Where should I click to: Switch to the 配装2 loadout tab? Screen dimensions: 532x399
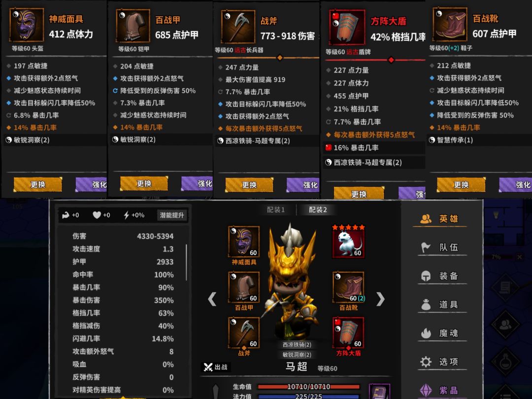click(318, 210)
